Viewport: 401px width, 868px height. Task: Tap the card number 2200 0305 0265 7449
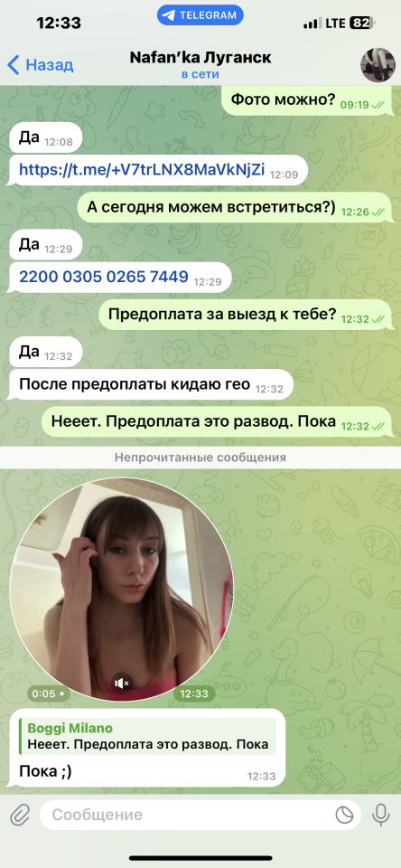[104, 277]
